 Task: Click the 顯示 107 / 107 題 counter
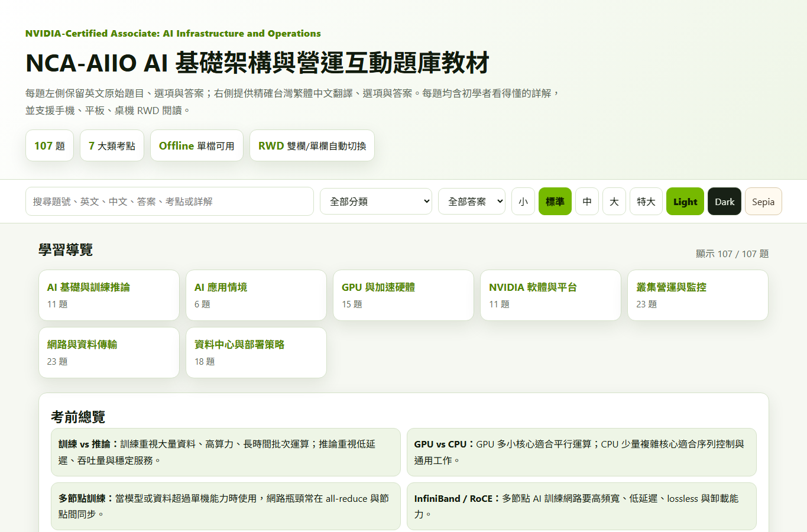pos(732,254)
